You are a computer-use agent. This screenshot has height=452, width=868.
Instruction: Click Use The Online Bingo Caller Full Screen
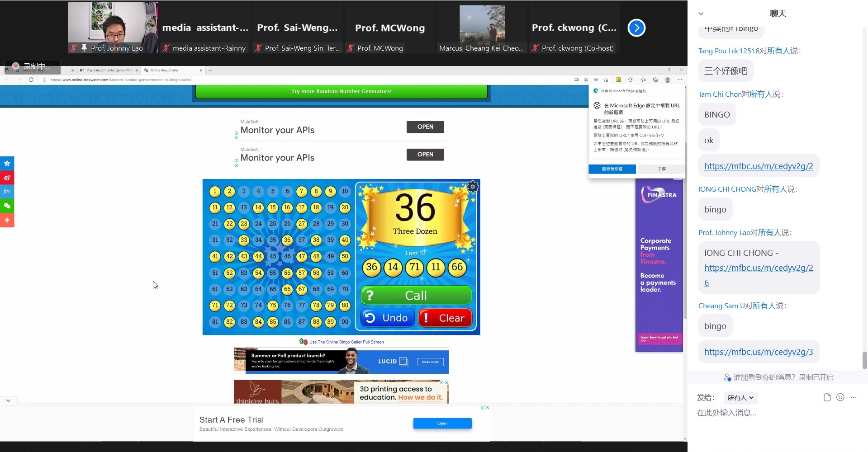click(x=346, y=342)
